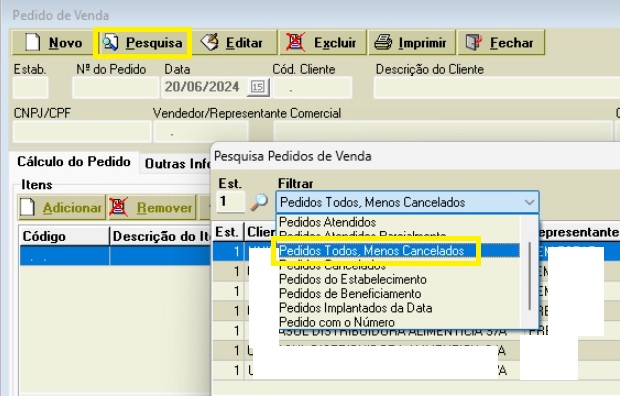Click the Fechar door icon
This screenshot has width=620, height=396.
click(x=473, y=42)
